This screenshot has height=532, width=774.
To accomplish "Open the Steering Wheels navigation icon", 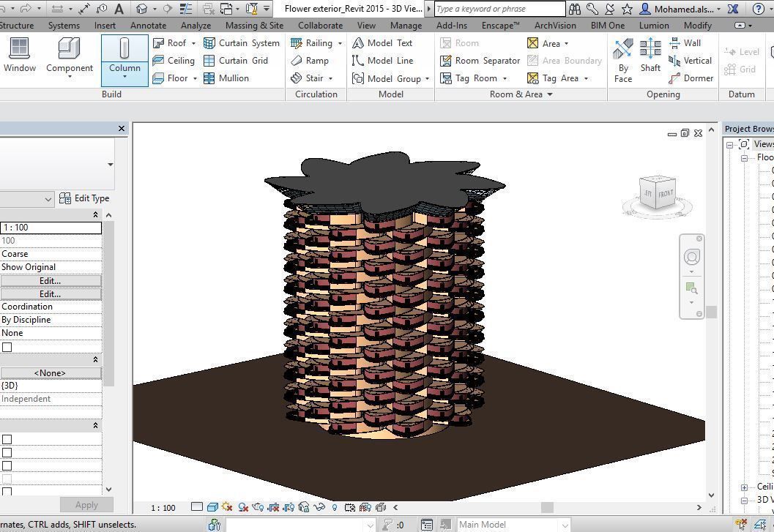I will point(691,257).
